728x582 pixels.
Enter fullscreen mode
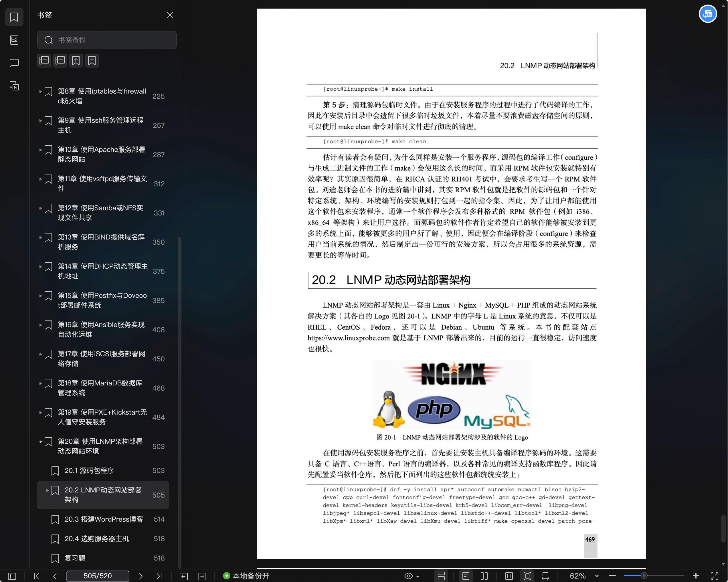tap(715, 576)
